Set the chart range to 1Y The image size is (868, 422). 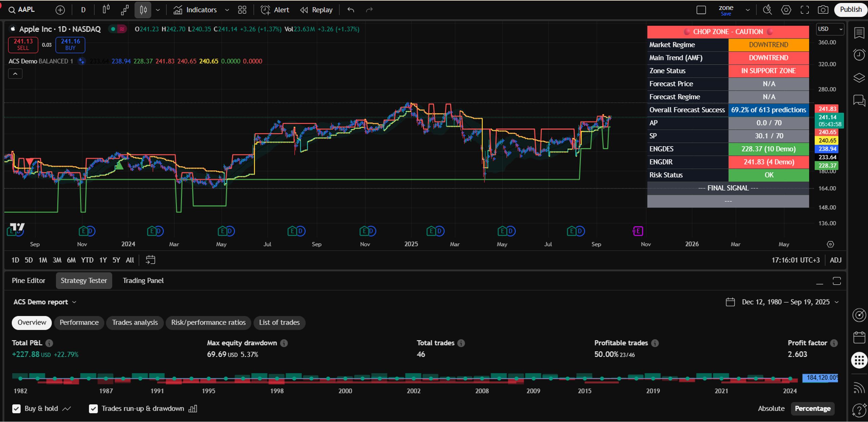103,260
